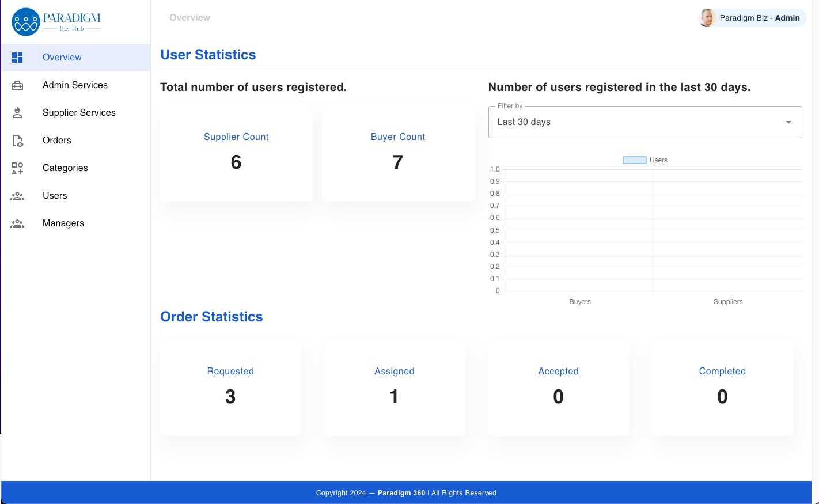Click the Paradigm 360 footer link
Viewport: 819px width, 504px height.
click(401, 493)
